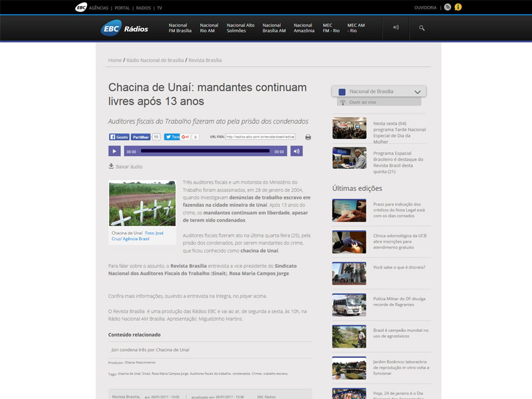This screenshot has height=399, width=532.
Task: Open Nacional FM Brasília menu
Action: click(180, 28)
